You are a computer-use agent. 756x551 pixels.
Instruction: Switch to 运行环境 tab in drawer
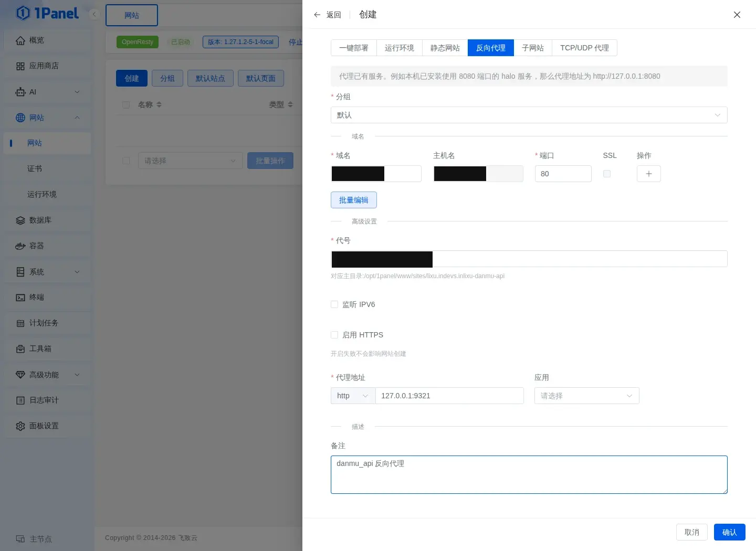pyautogui.click(x=400, y=48)
